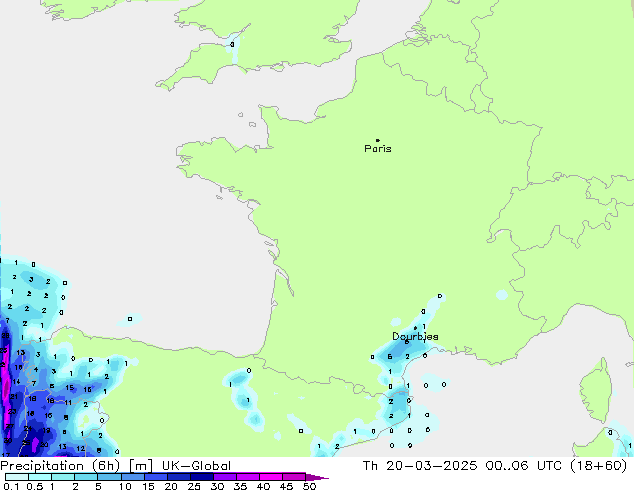634x490 pixels.
Task: Pick the legend swatch between 10 and 15
Action: 132,477
